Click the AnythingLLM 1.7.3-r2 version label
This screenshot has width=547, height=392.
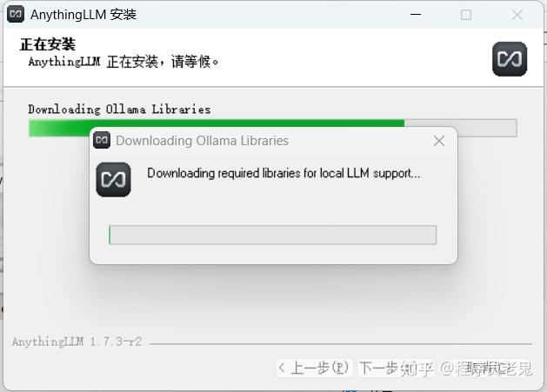[x=77, y=342]
